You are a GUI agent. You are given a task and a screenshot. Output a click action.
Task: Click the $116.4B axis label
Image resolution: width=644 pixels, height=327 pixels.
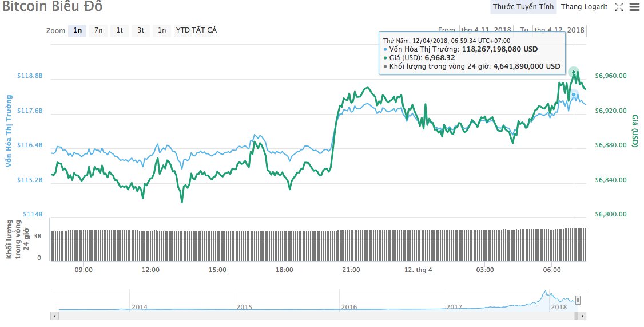point(30,145)
